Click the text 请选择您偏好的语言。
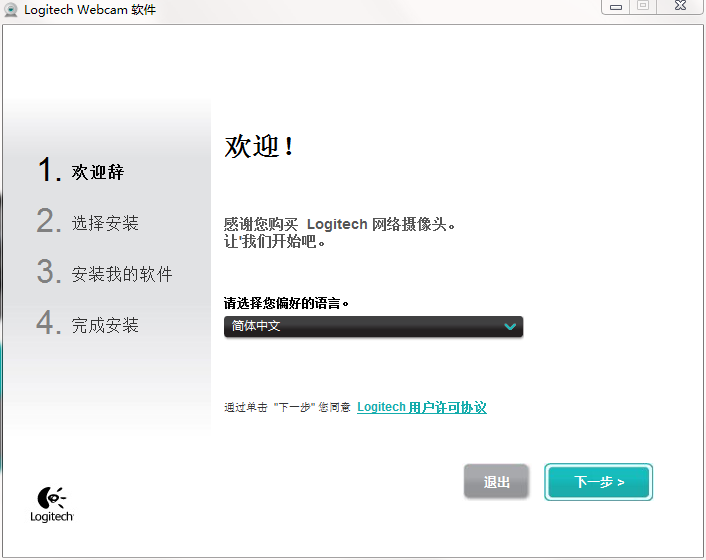 (286, 303)
